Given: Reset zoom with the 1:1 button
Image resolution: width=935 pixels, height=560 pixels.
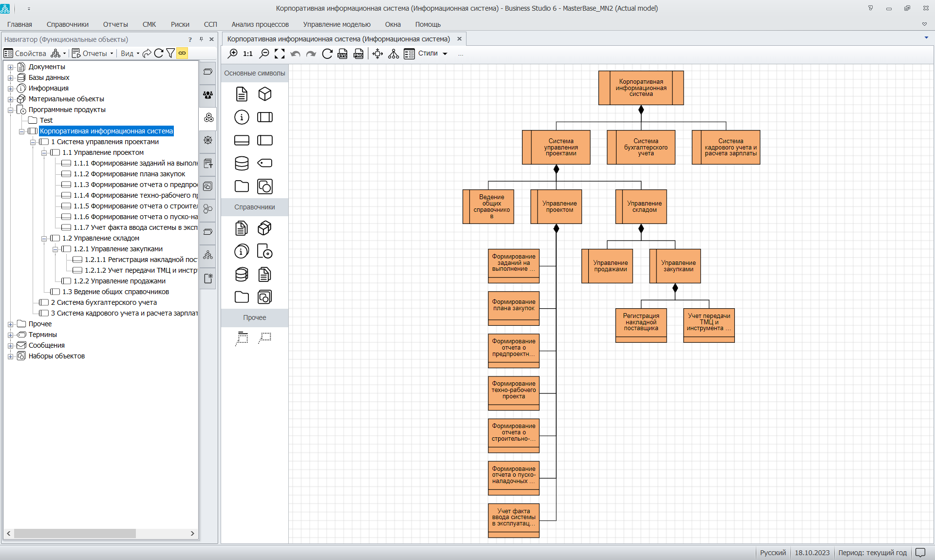Looking at the screenshot, I should coord(248,54).
